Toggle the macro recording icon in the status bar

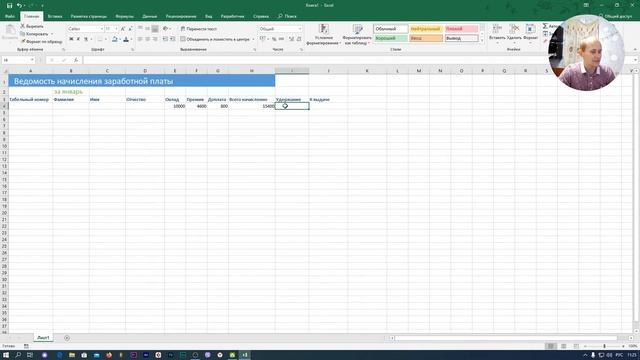[x=26, y=346]
